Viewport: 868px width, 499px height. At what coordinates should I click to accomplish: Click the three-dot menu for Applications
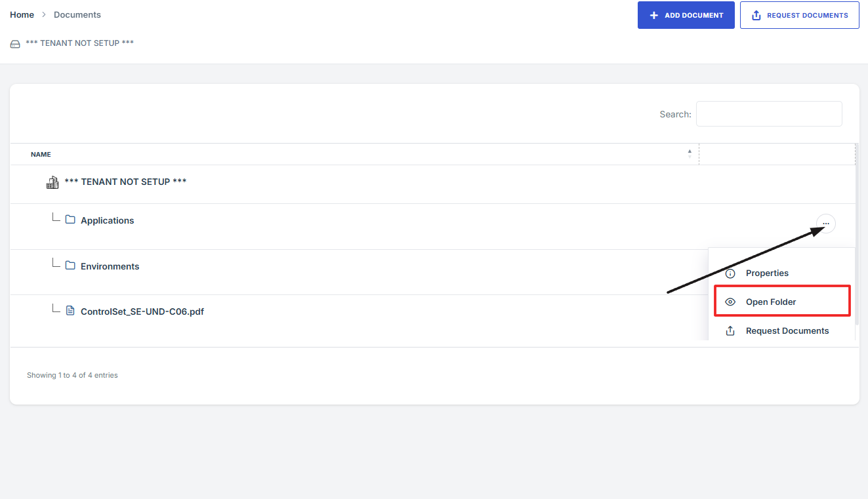coord(825,224)
